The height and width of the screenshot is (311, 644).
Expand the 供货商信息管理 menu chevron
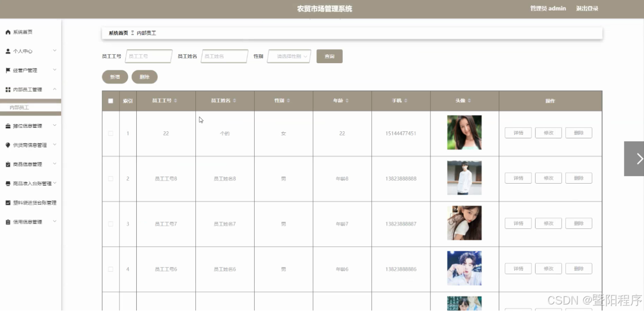(x=55, y=144)
